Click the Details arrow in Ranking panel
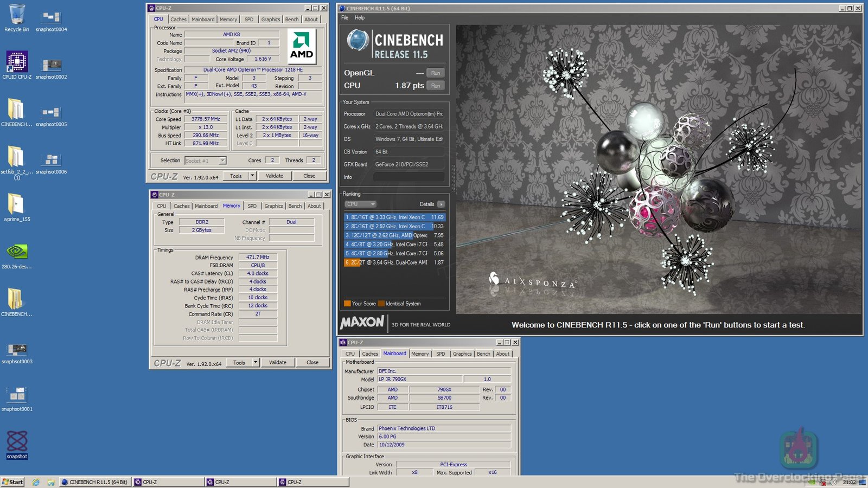The width and height of the screenshot is (868, 488). [441, 204]
